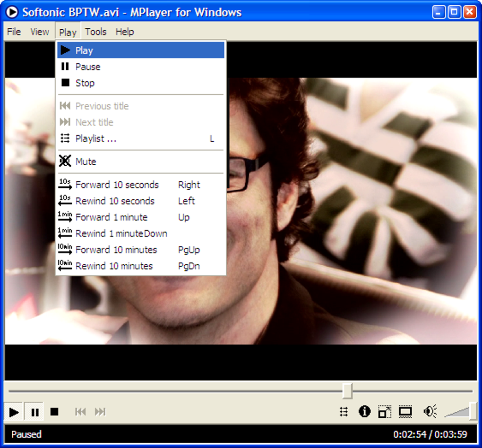Choose Play from the Play menu
Screen dimensions: 482x448
(x=141, y=50)
